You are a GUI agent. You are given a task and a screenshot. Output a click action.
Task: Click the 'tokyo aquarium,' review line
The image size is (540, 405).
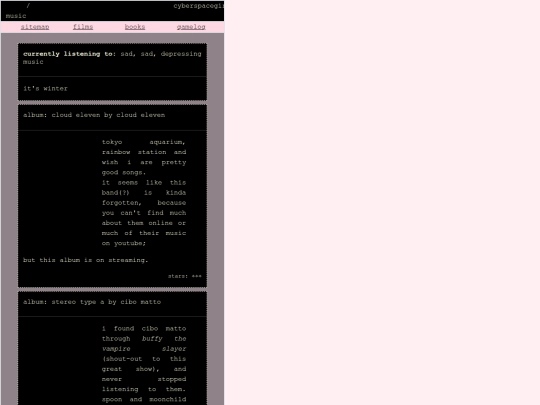click(144, 142)
